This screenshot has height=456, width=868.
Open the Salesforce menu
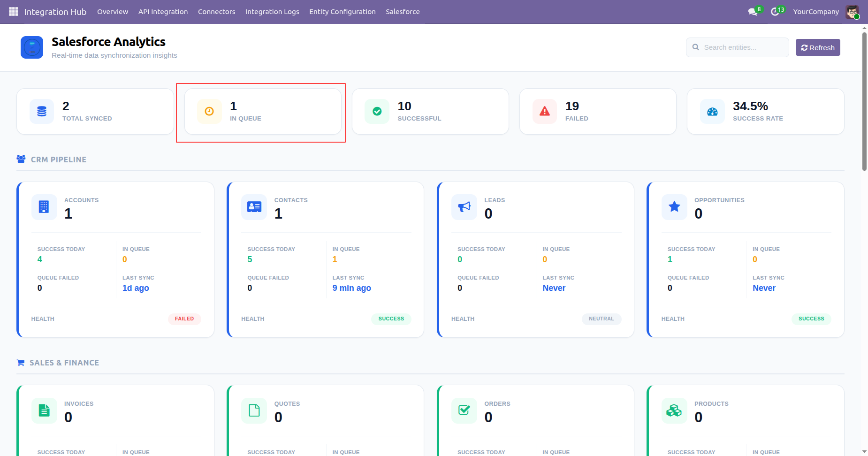(x=403, y=12)
